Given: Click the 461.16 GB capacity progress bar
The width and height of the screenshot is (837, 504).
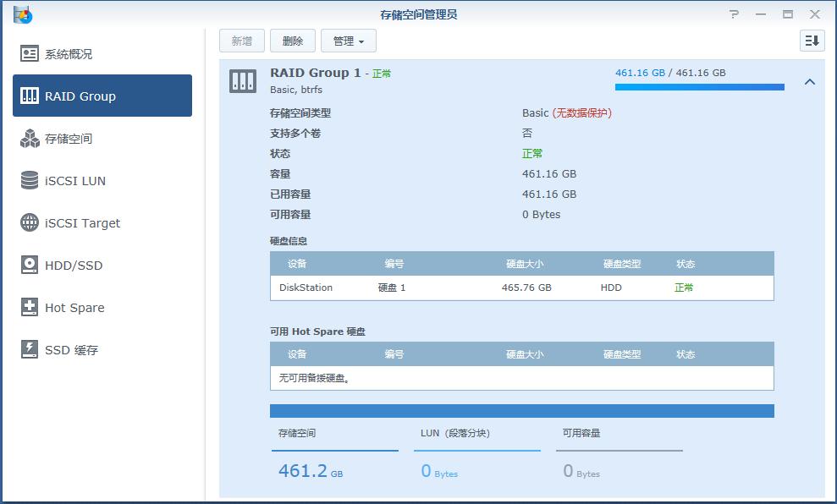Looking at the screenshot, I should point(699,86).
